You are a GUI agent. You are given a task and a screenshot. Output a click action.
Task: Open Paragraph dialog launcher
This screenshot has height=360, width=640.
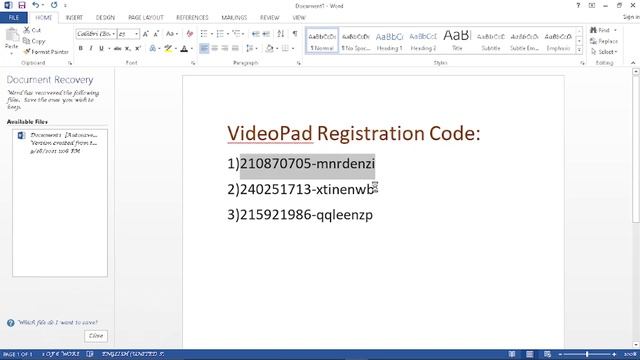tap(299, 63)
